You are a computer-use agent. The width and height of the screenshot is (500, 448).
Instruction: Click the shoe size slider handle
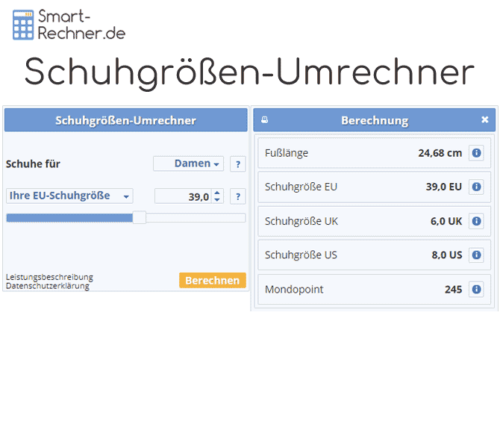click(139, 217)
